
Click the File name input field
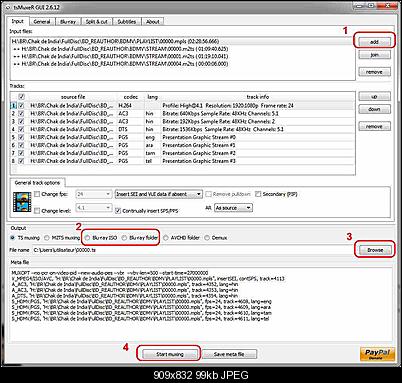tap(193, 250)
